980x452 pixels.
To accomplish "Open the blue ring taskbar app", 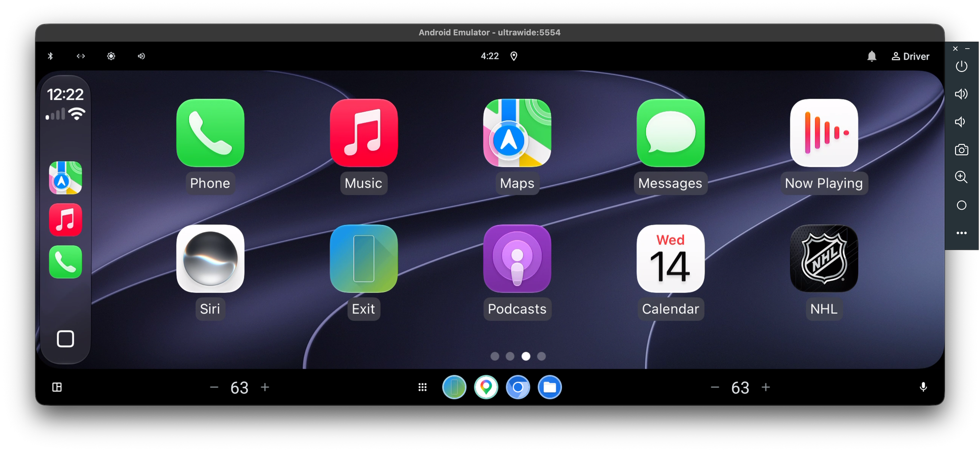I will 518,387.
